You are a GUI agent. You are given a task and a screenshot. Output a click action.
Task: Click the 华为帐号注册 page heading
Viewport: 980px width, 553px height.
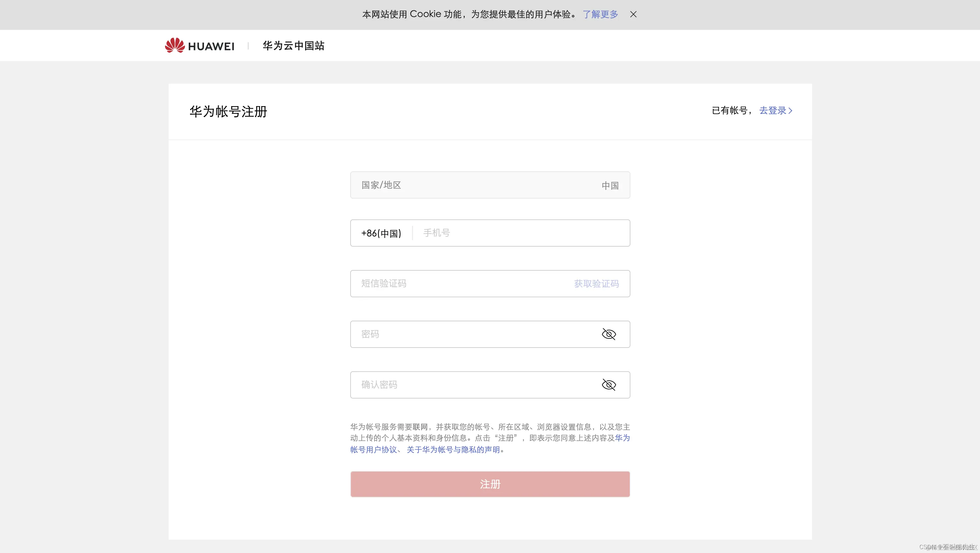pos(228,112)
